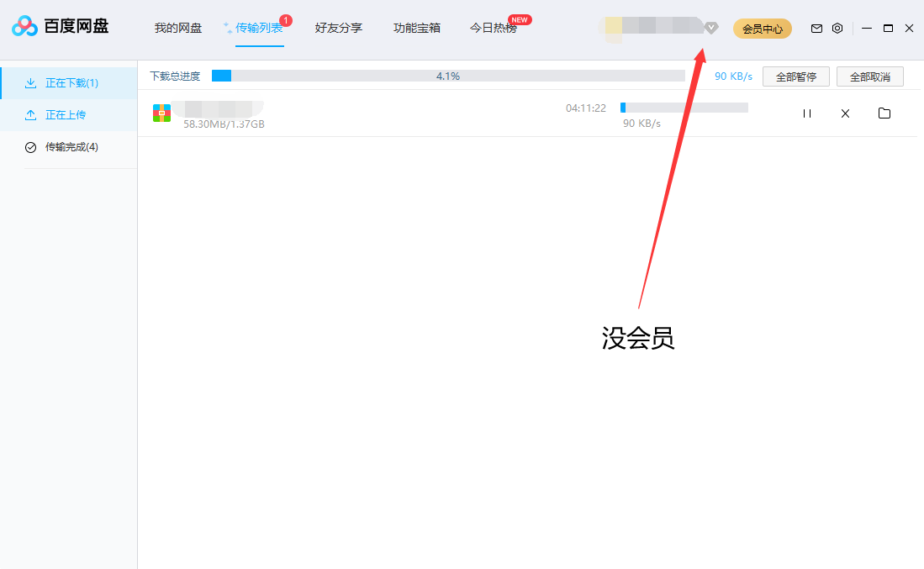The image size is (924, 569).
Task: Go to the 好友分享 tab
Action: pyautogui.click(x=338, y=29)
